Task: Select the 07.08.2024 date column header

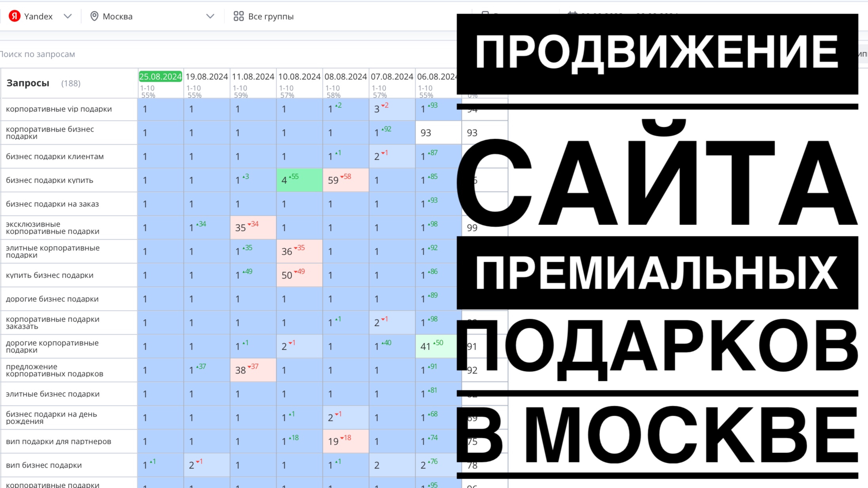Action: click(x=392, y=77)
